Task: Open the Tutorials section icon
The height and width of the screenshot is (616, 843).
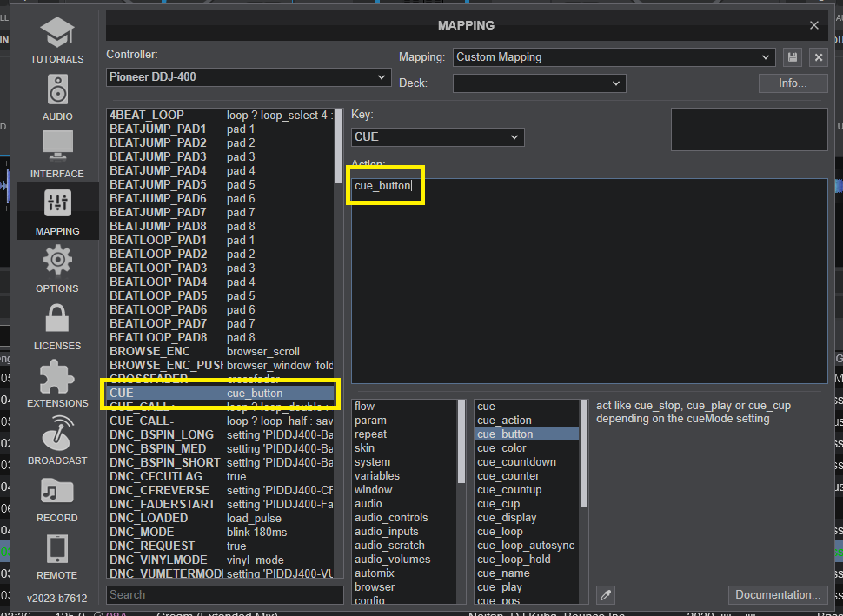Action: point(57,33)
